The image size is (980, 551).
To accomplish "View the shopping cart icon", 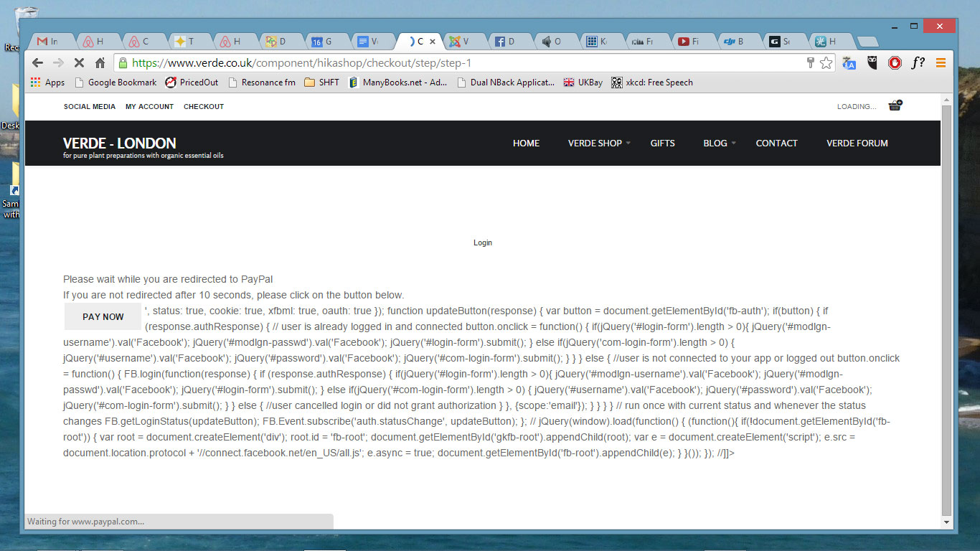I will 895,105.
